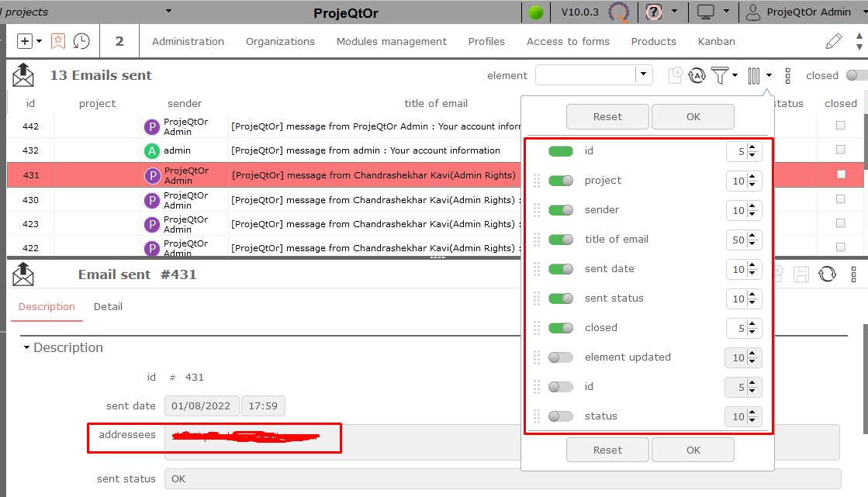Open the columns selector dropdown arrow
The width and height of the screenshot is (868, 497).
pyautogui.click(x=769, y=75)
